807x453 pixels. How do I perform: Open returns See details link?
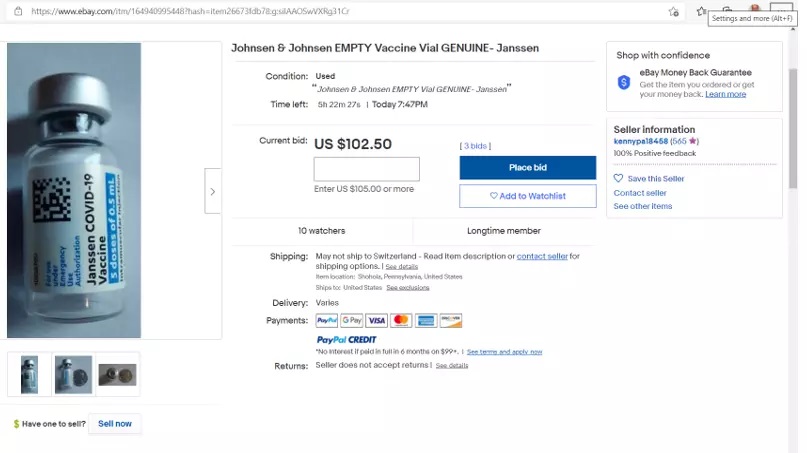tap(452, 365)
